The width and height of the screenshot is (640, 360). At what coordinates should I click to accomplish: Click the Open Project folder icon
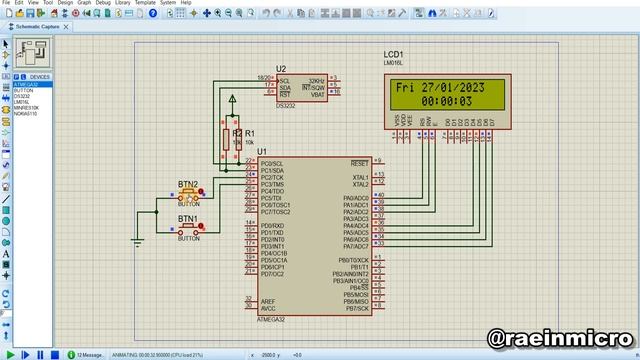20,13
